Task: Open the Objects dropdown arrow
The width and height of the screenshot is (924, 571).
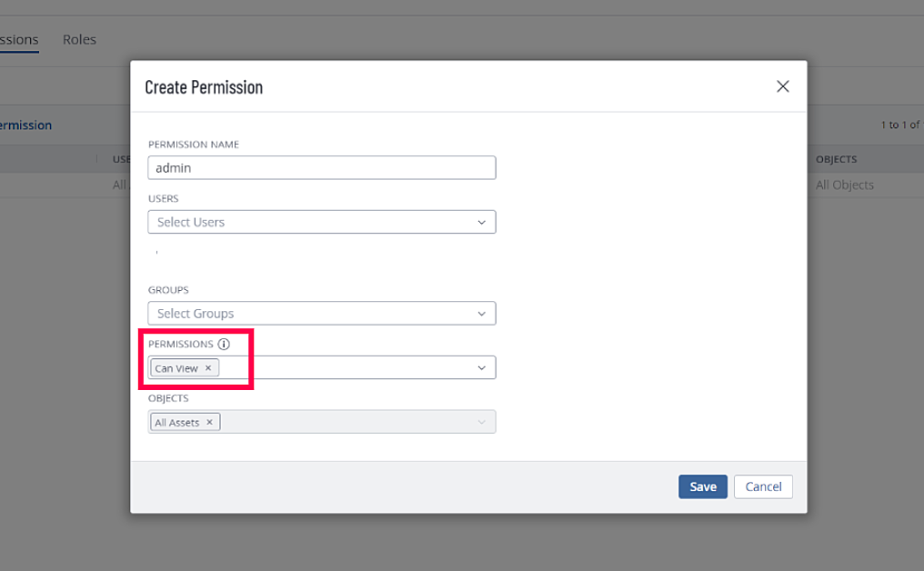Action: click(481, 422)
